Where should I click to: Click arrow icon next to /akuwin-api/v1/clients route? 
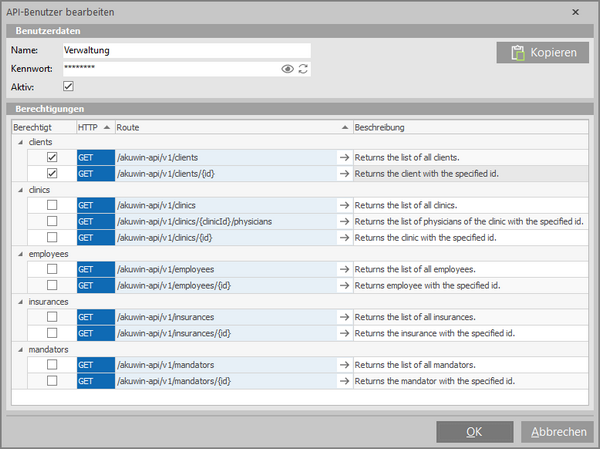(344, 158)
